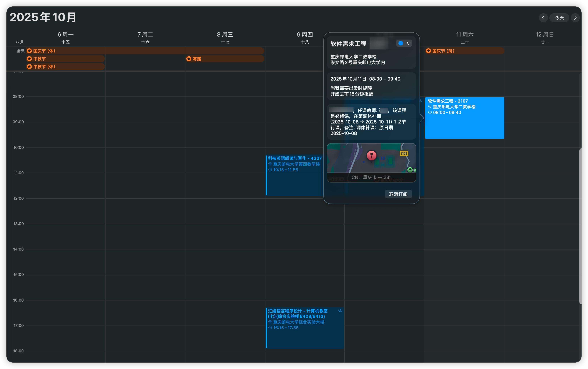Go to the next week arrow

(575, 18)
